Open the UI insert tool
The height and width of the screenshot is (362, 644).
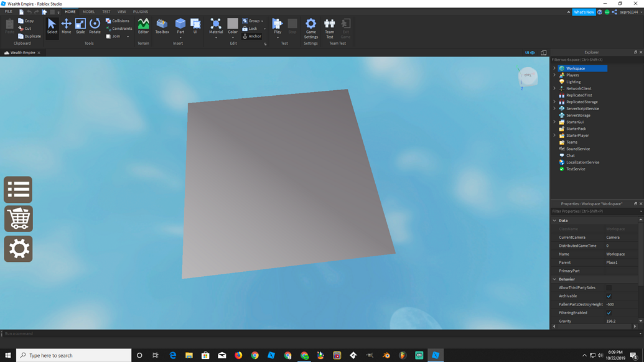click(x=195, y=26)
